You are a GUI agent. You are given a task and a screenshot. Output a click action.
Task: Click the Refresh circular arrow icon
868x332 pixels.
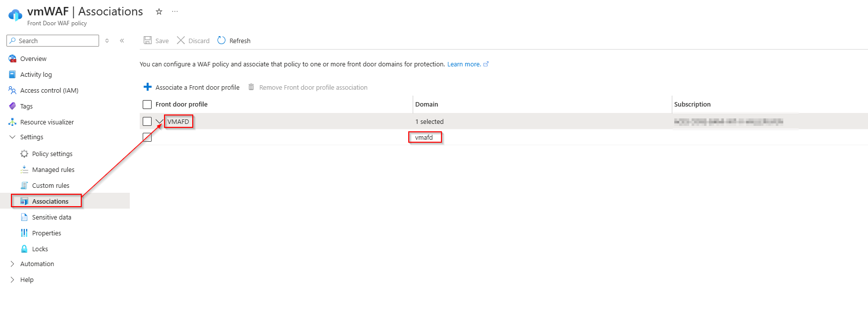[x=221, y=40]
